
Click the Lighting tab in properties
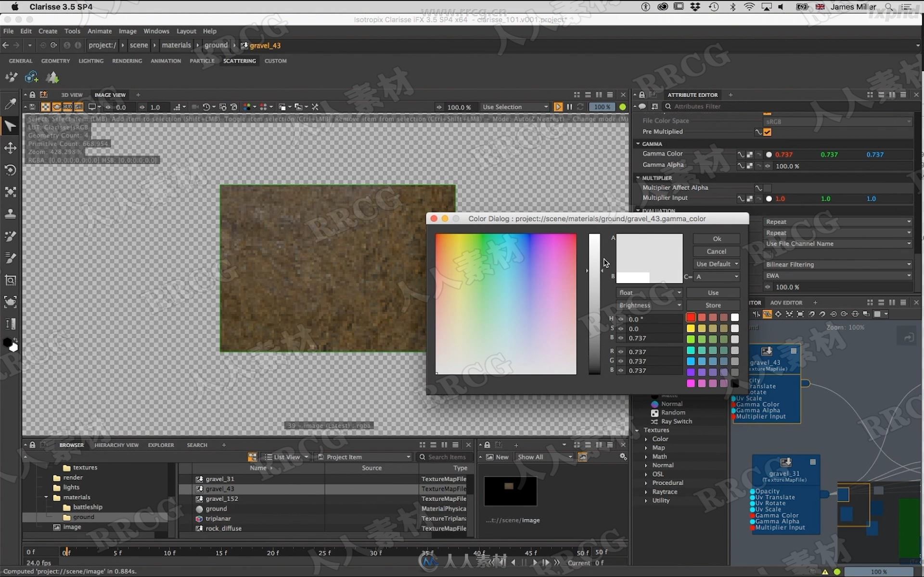(91, 61)
